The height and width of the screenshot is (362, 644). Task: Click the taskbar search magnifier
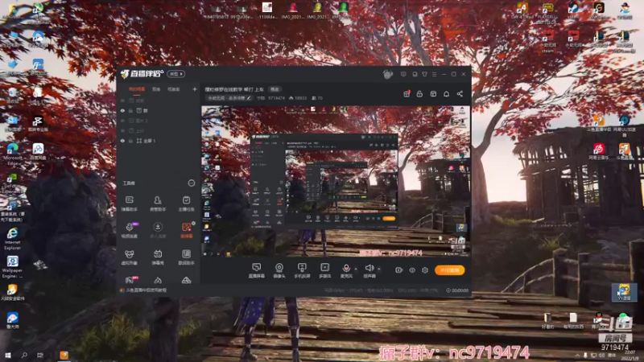[x=24, y=355]
